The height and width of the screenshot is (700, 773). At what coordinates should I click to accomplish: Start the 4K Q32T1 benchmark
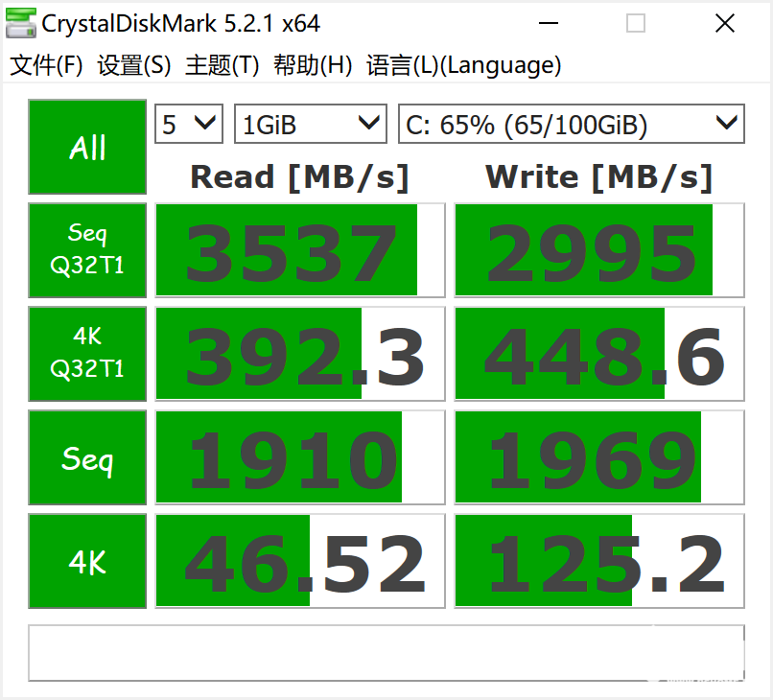click(x=87, y=353)
